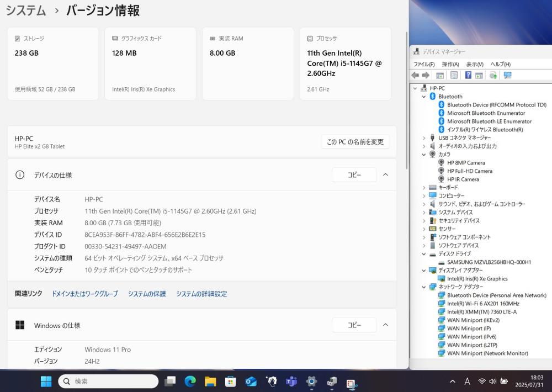The image size is (552, 392).
Task: Collapse the カメラ category
Action: click(x=424, y=154)
